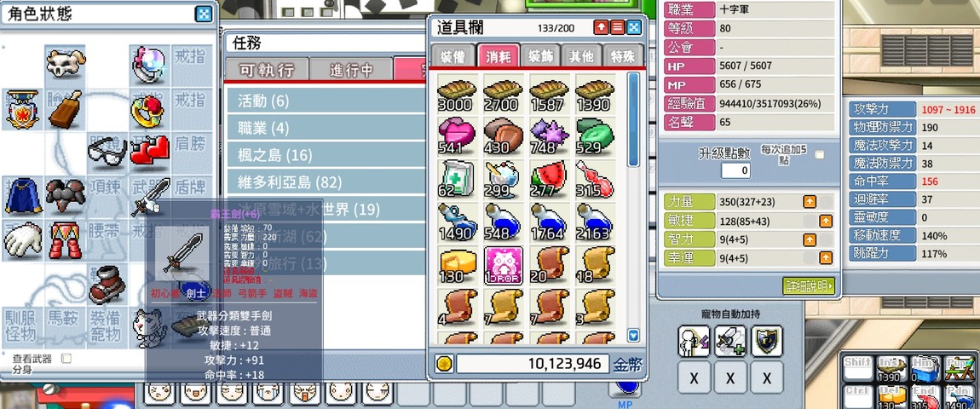Switch to the 裝備 inventory tab
The height and width of the screenshot is (409, 980).
pyautogui.click(x=453, y=55)
